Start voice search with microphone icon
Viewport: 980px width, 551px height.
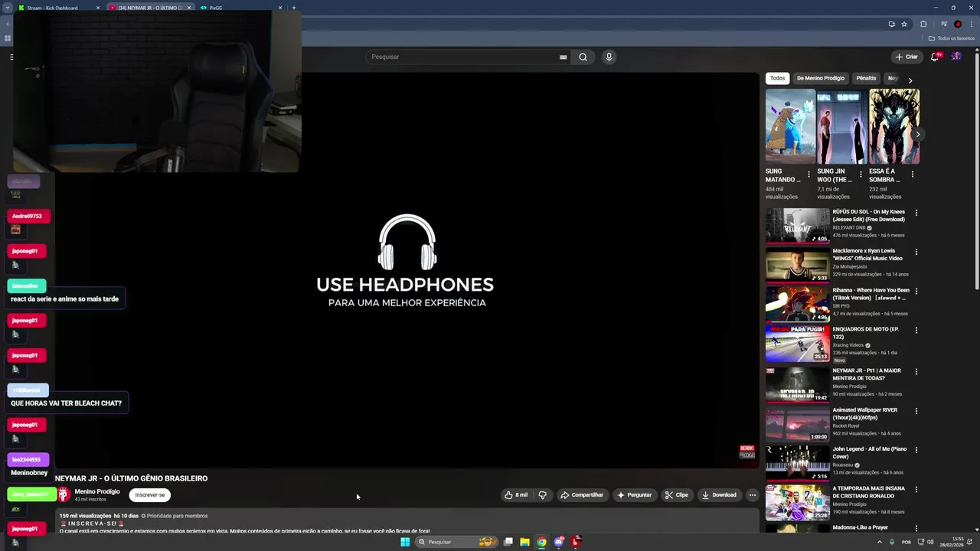point(609,57)
